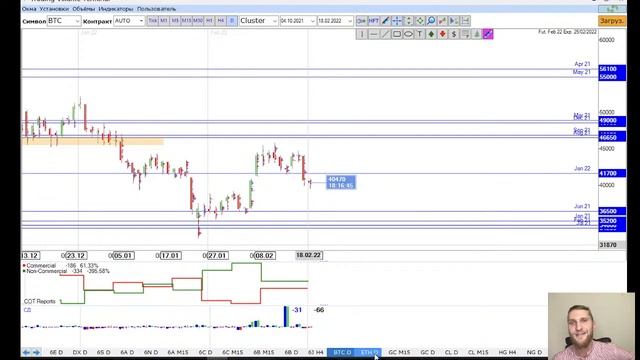Screen dimensions: 640x360
Task: Switch timeframe to M1
Action: tap(164, 21)
